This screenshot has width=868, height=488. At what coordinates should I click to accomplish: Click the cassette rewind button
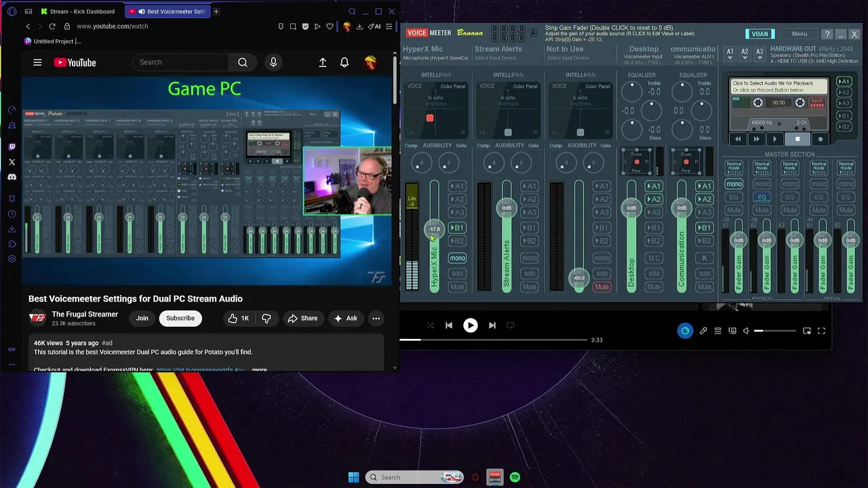[738, 139]
